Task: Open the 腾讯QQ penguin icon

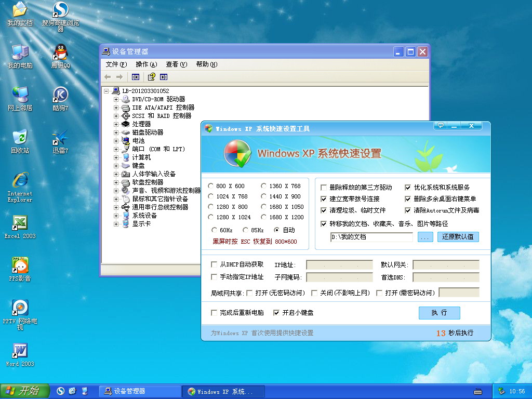Action: click(60, 56)
